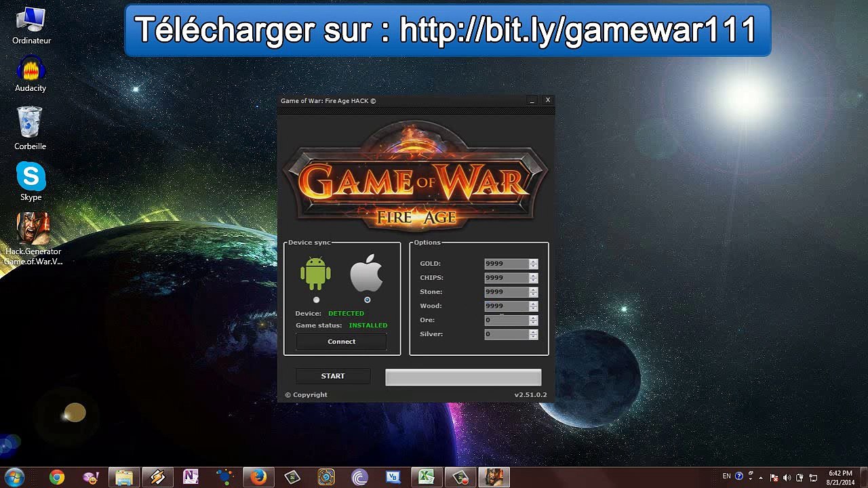Screen dimensions: 868x488
Task: Close the Game of War hack window
Action: coord(548,100)
